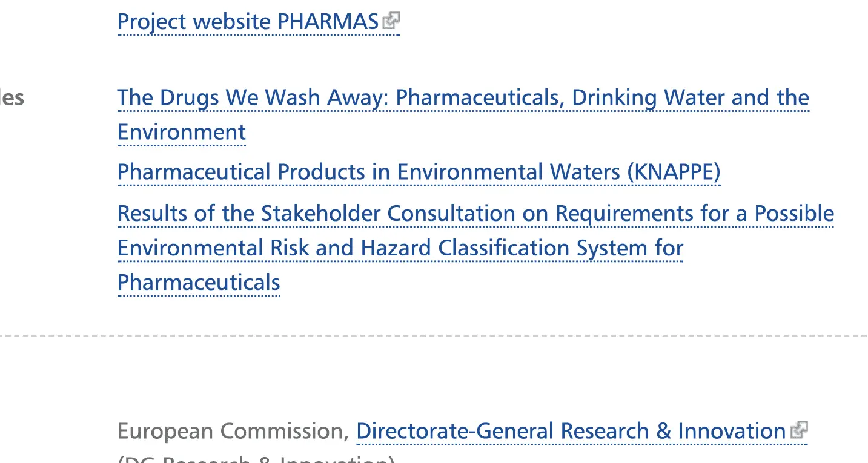This screenshot has width=868, height=463.
Task: Click external-link icon after Research & Innovation
Action: pos(799,430)
